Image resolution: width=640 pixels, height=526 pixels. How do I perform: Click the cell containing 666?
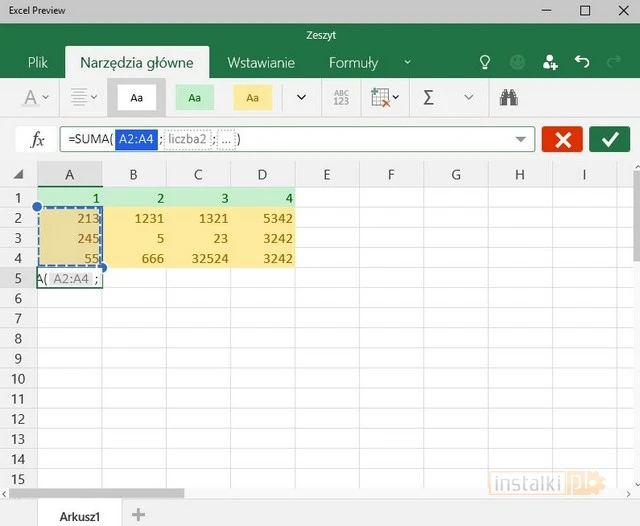pyautogui.click(x=134, y=258)
